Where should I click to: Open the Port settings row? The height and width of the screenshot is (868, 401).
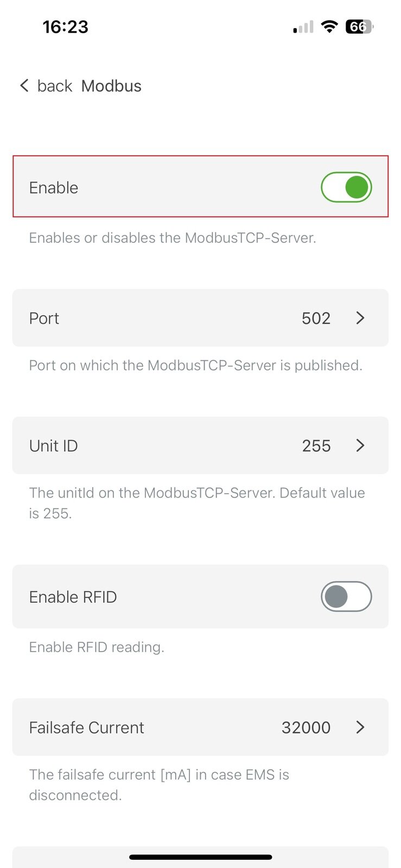point(200,318)
